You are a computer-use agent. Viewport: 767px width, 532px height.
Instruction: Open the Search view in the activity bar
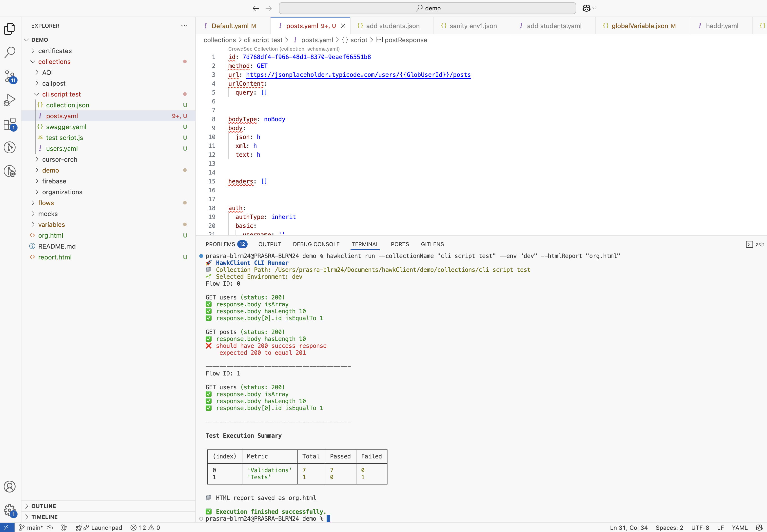pos(10,52)
